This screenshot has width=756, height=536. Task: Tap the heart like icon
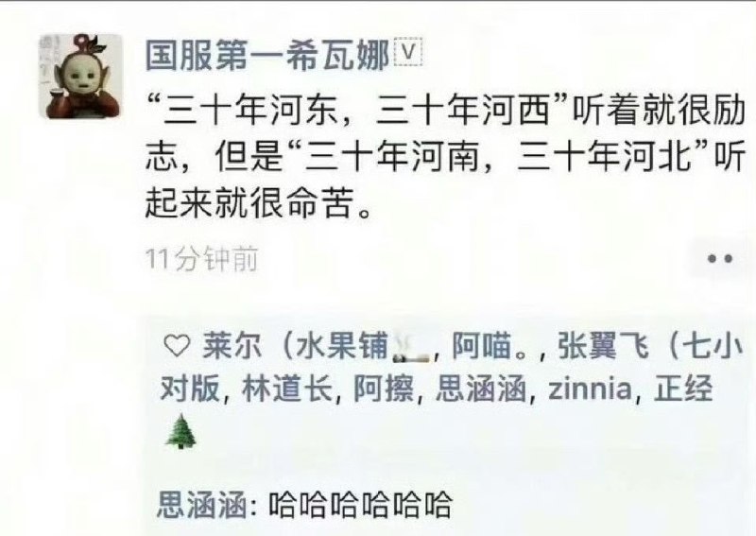(x=176, y=346)
